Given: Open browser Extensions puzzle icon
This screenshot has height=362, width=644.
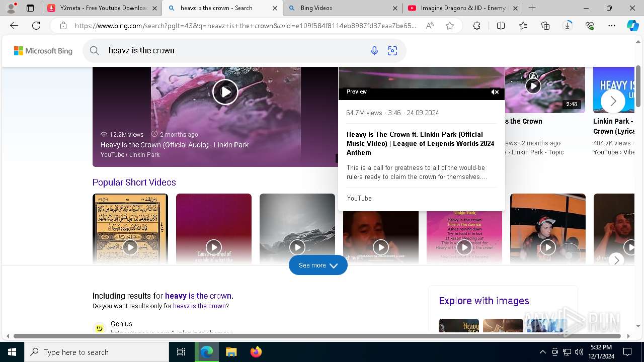Looking at the screenshot, I should click(x=476, y=26).
